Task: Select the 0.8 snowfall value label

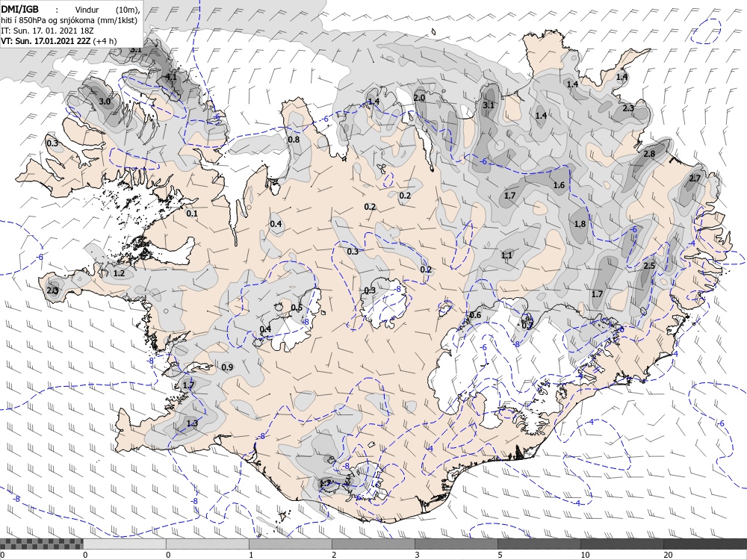Action: [x=294, y=140]
